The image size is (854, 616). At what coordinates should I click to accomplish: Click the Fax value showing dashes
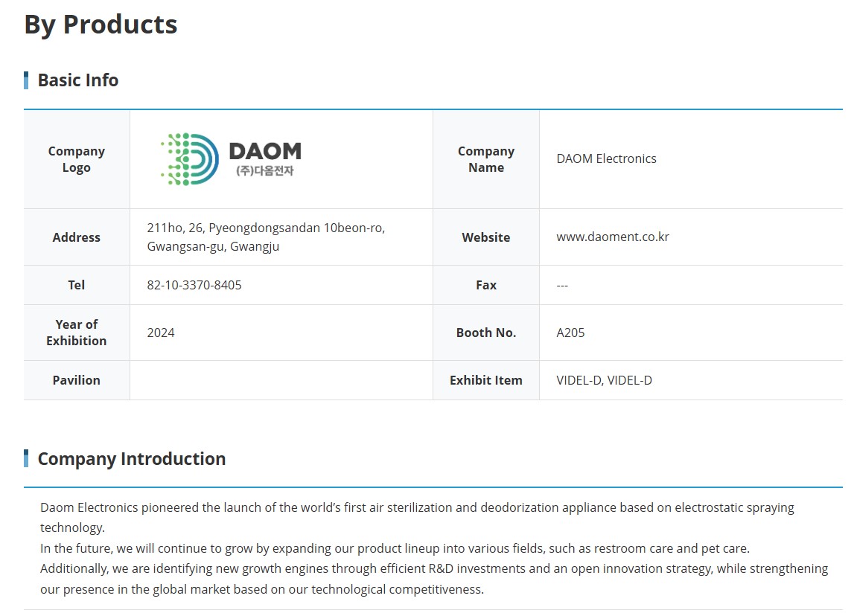point(562,285)
